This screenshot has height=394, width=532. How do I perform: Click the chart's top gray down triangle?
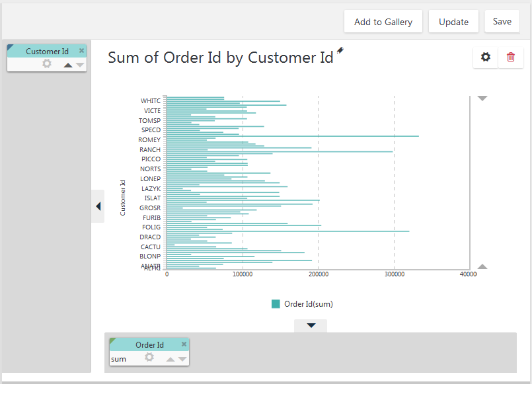click(x=482, y=98)
